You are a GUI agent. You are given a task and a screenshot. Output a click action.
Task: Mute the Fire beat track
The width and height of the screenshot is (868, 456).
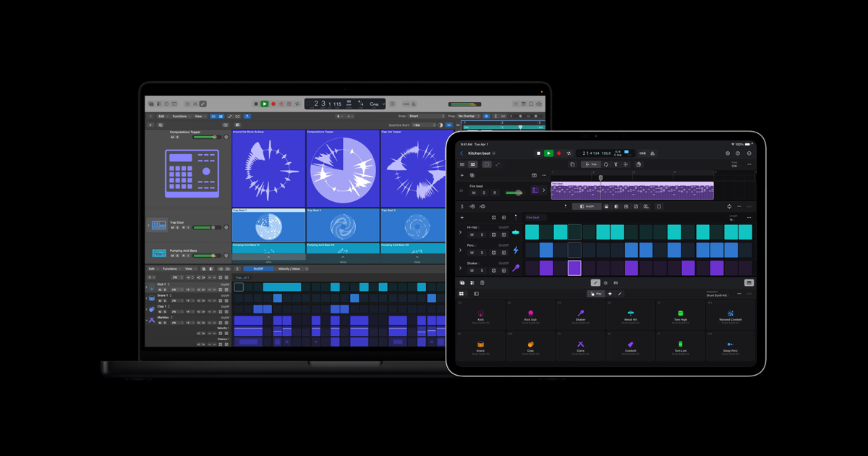pos(474,193)
